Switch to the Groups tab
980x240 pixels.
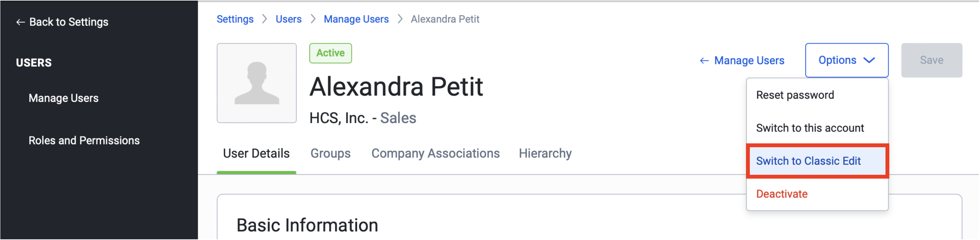point(330,153)
